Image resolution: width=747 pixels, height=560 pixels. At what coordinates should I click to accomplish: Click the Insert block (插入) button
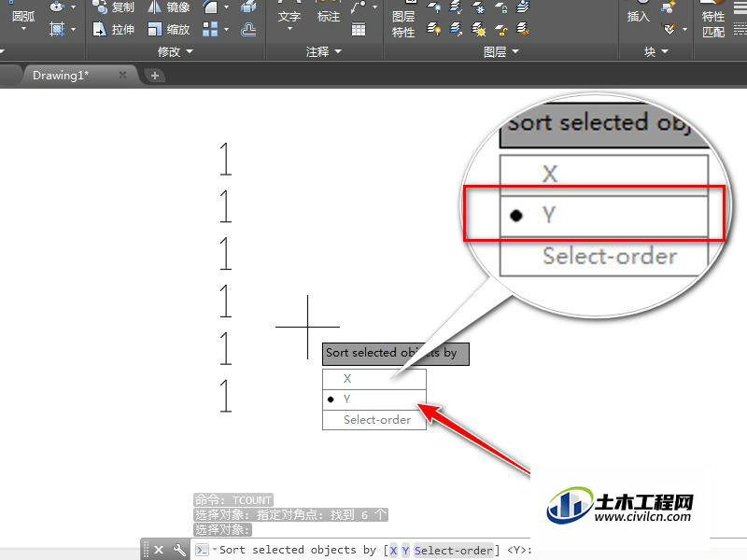638,13
